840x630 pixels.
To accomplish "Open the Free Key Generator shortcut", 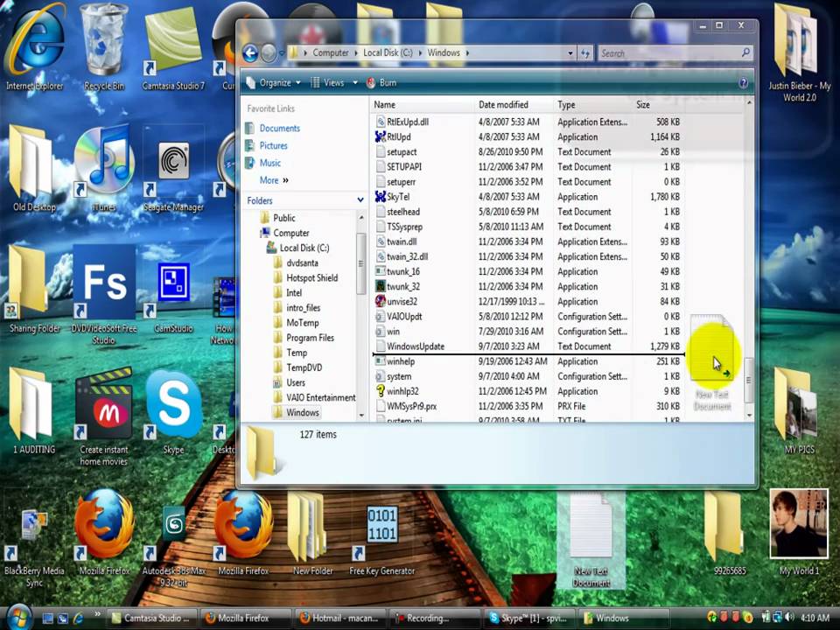I will (381, 529).
